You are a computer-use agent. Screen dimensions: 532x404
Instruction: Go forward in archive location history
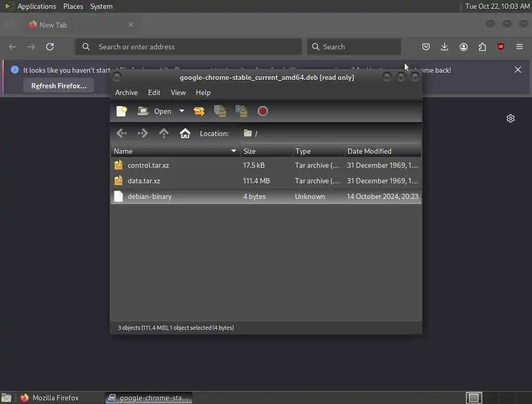point(143,133)
